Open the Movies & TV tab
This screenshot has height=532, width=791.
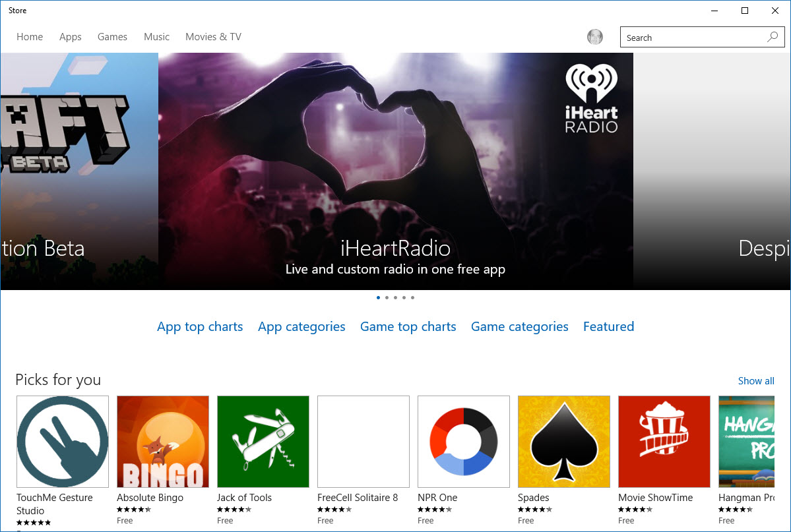coord(213,37)
